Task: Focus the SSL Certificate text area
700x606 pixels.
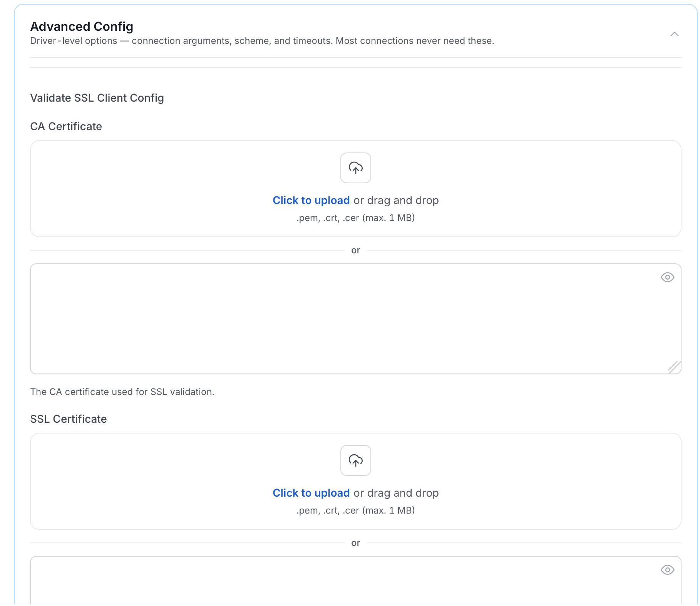Action: point(355,581)
